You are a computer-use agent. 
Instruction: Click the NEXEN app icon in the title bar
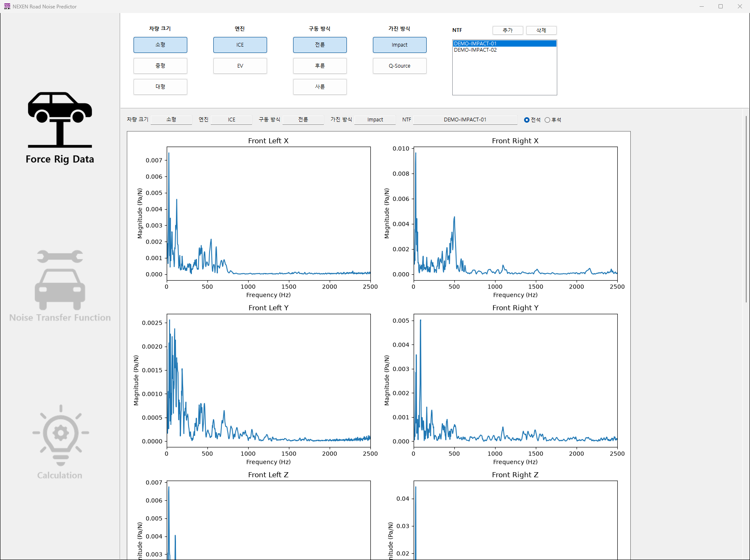[7, 6]
